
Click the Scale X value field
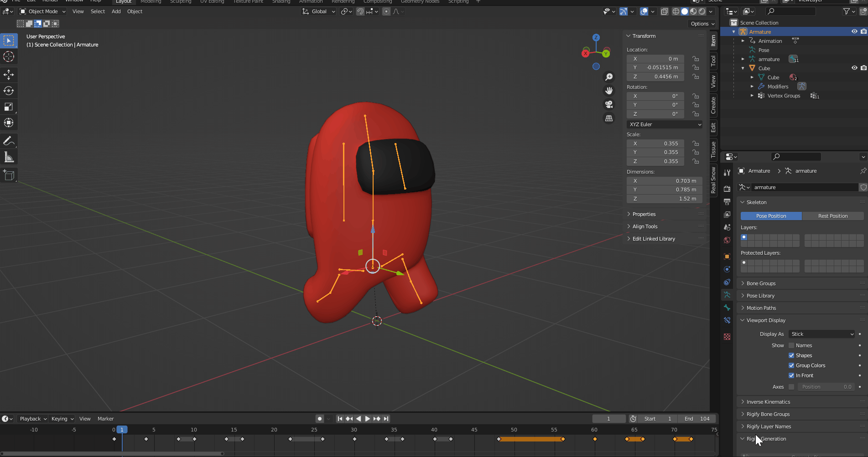coord(655,144)
